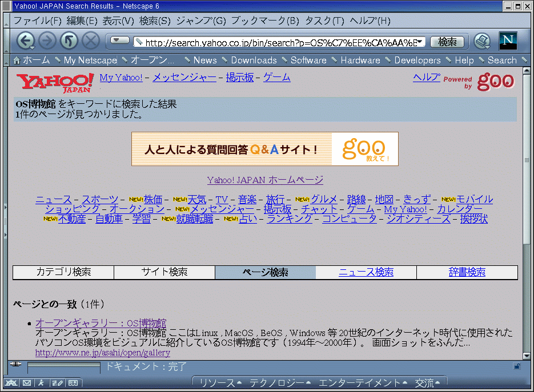Open Composer with the pencil icon

[x=57, y=383]
